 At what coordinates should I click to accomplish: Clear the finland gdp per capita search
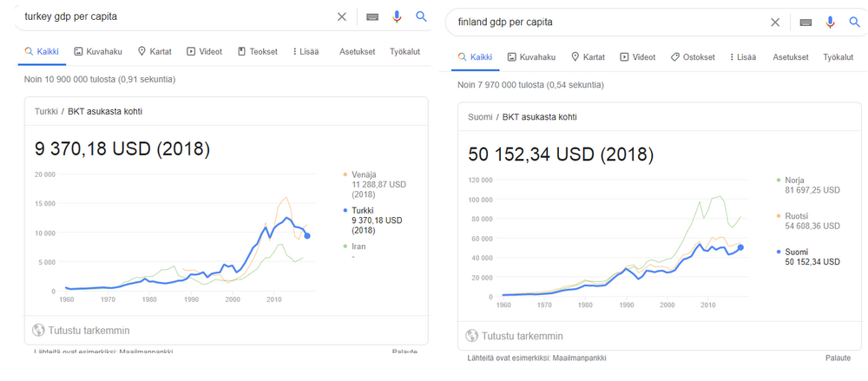tap(775, 22)
